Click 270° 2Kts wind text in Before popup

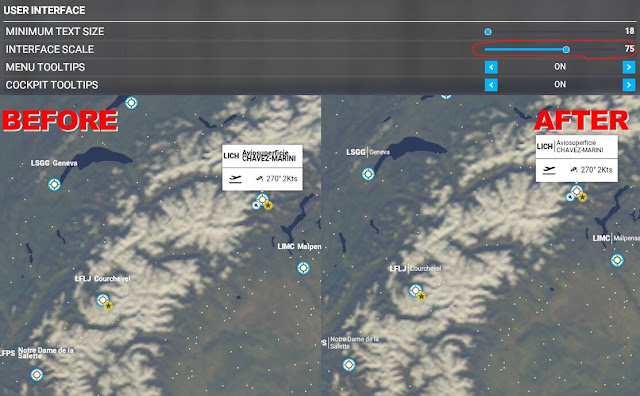(x=282, y=178)
